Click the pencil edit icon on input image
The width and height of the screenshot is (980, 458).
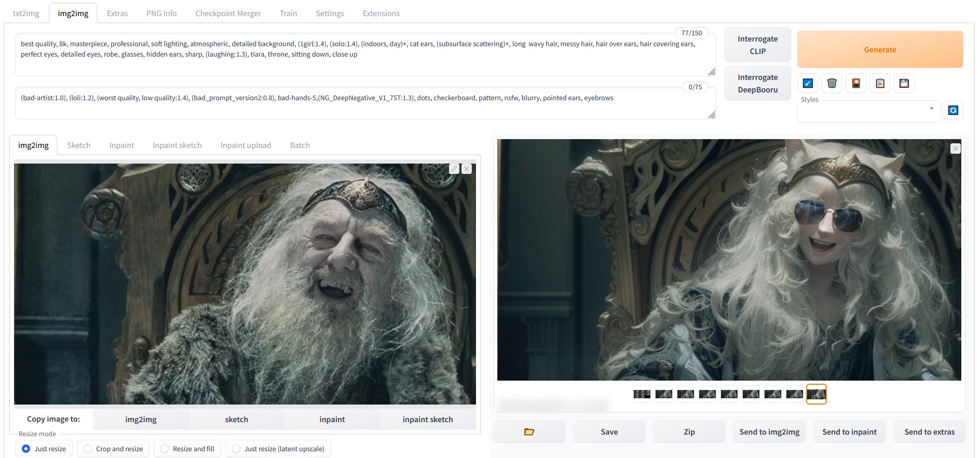(x=454, y=169)
